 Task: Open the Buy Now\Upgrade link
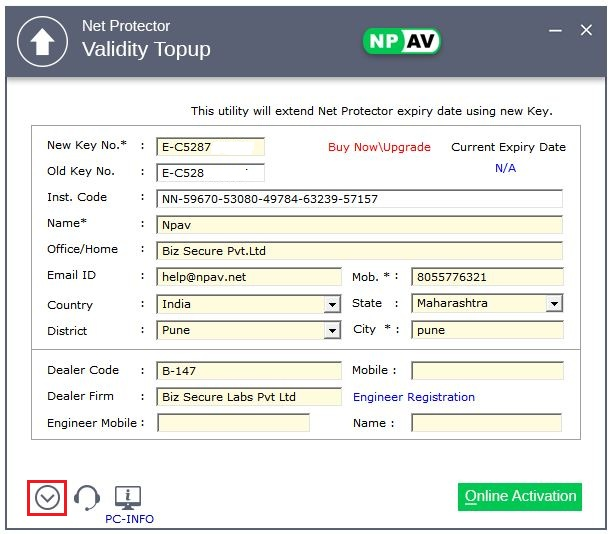coord(379,147)
